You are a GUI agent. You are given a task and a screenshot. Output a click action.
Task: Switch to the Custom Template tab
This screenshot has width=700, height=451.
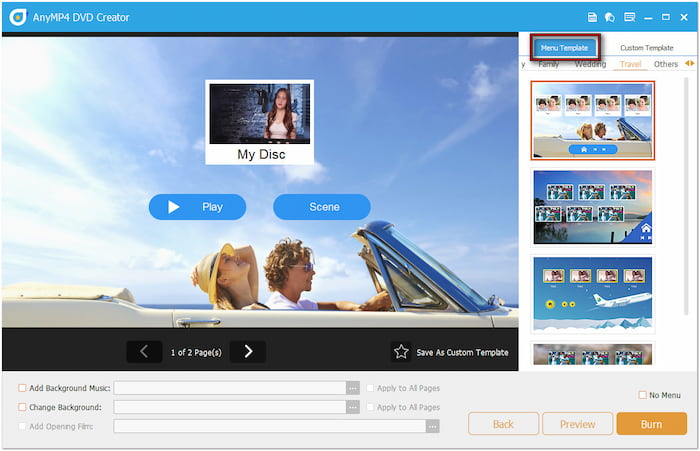coord(646,47)
